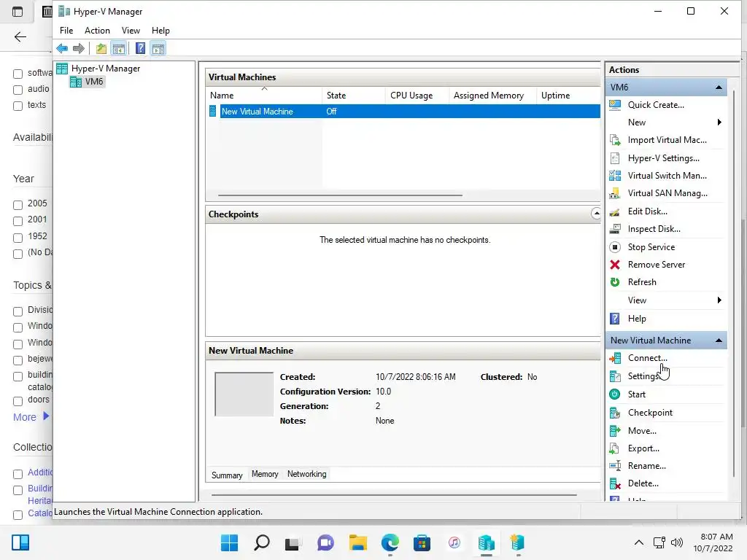Collapse the VM6 actions section
Viewport: 747px width, 560px height.
(x=719, y=87)
